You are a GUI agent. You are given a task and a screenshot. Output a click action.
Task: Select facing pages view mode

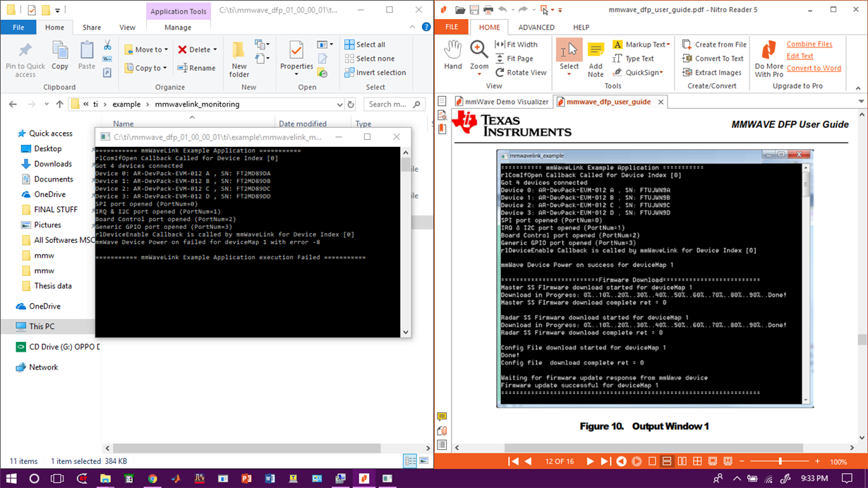click(x=682, y=462)
